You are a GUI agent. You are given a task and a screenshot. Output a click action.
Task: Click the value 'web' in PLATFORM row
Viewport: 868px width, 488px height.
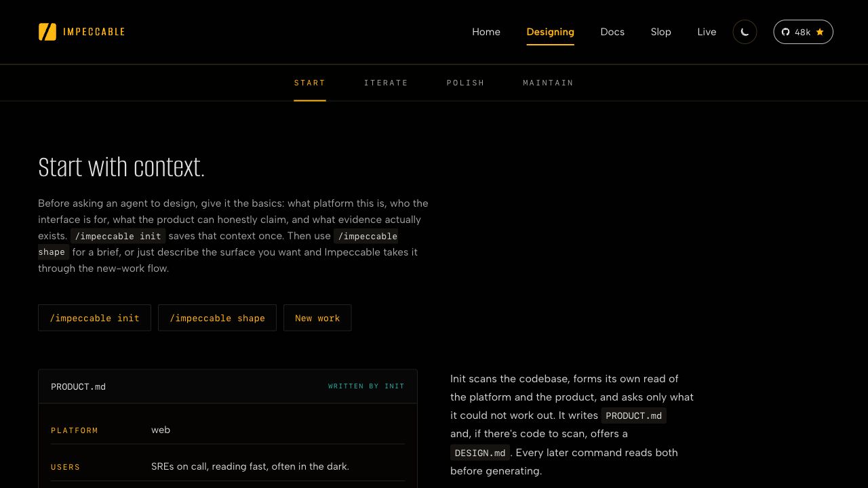point(161,430)
